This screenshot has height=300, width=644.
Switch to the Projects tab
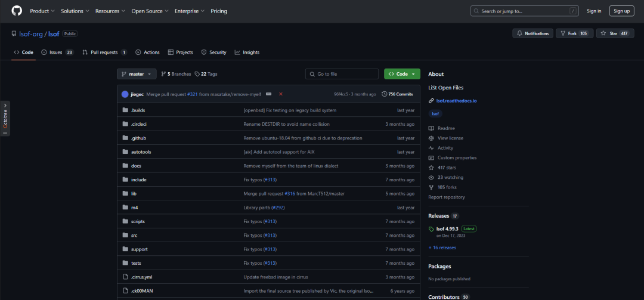(x=180, y=52)
